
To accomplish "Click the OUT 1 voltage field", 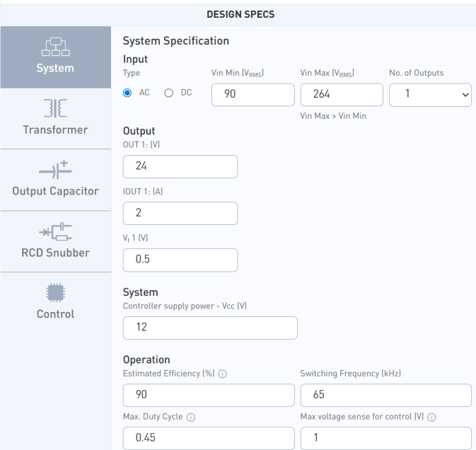I will [180, 166].
